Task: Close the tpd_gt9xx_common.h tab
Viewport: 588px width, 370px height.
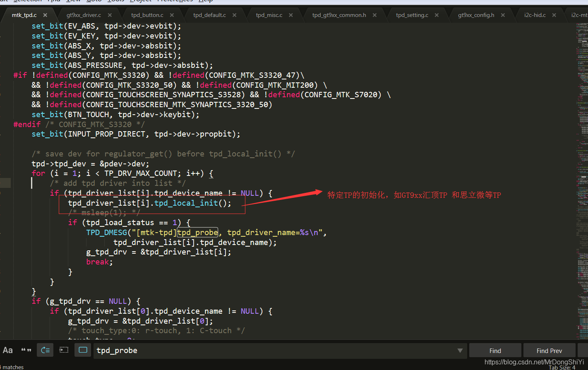Action: (x=374, y=15)
